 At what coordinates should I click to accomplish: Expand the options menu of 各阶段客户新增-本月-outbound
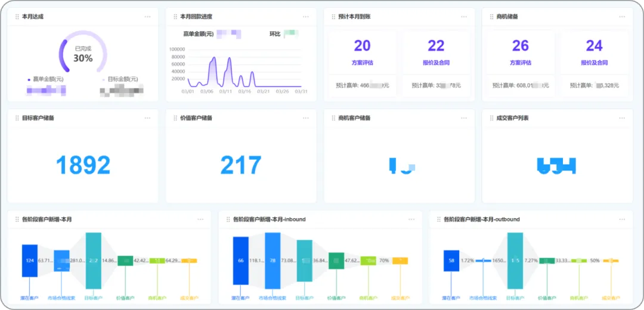pyautogui.click(x=622, y=219)
